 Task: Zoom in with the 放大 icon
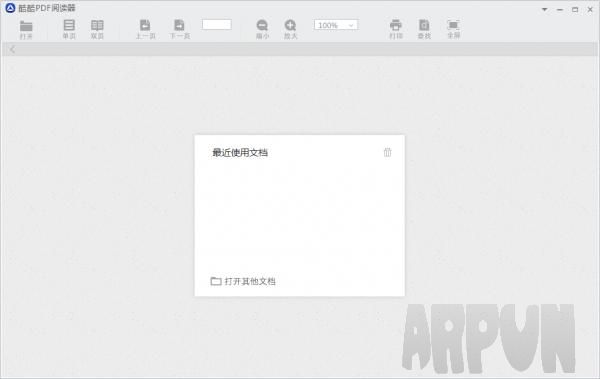pyautogui.click(x=290, y=29)
